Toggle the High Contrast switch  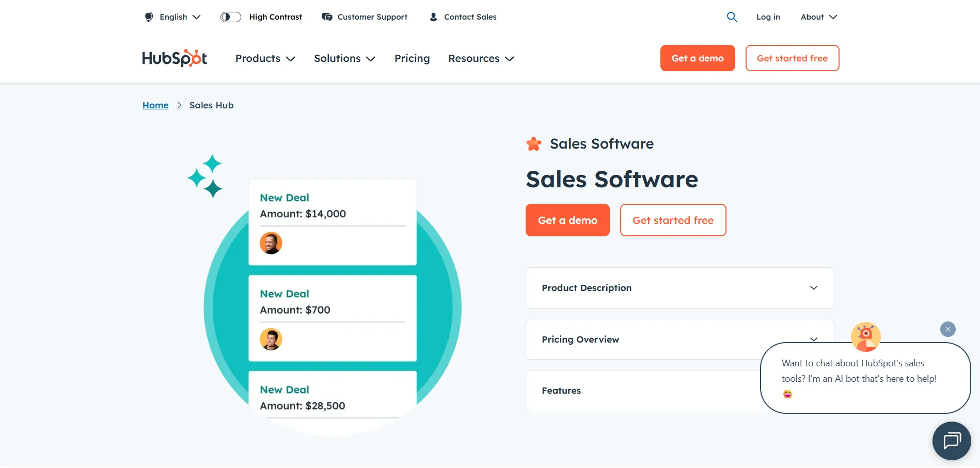pyautogui.click(x=231, y=17)
